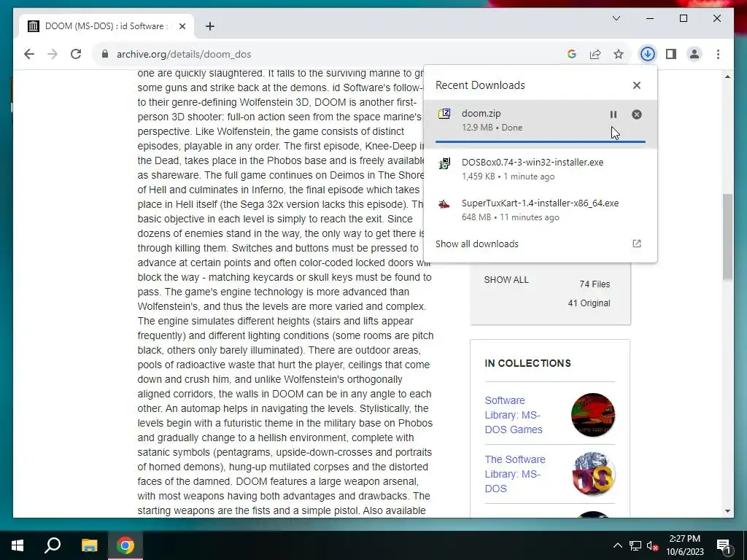Show hidden system tray icons

pyautogui.click(x=617, y=545)
